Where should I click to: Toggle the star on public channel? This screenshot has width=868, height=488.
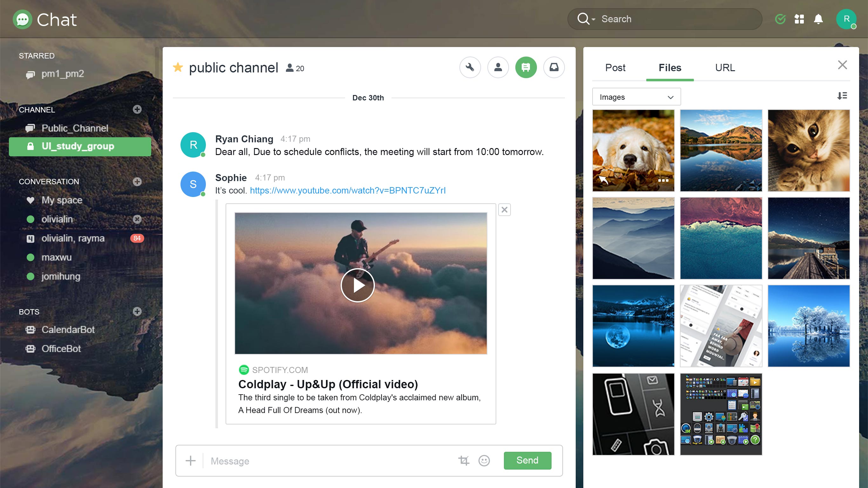(178, 67)
